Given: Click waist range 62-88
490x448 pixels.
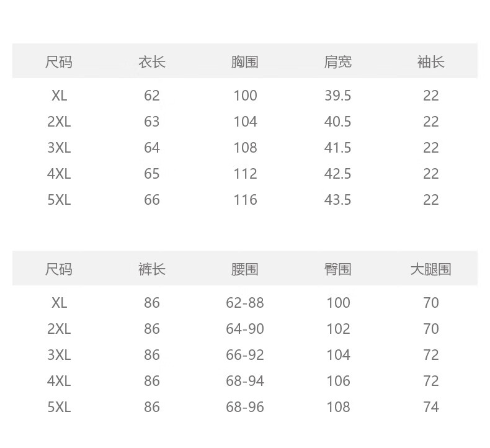Looking at the screenshot, I should click(245, 303).
